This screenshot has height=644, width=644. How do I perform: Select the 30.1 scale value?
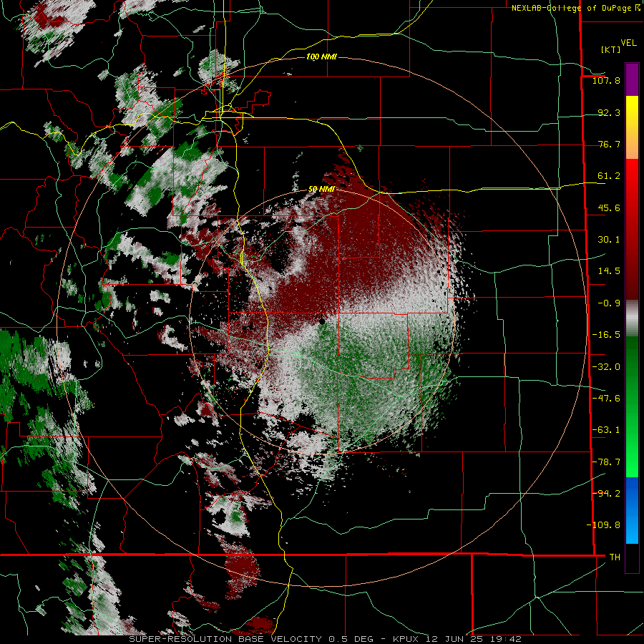click(x=609, y=240)
